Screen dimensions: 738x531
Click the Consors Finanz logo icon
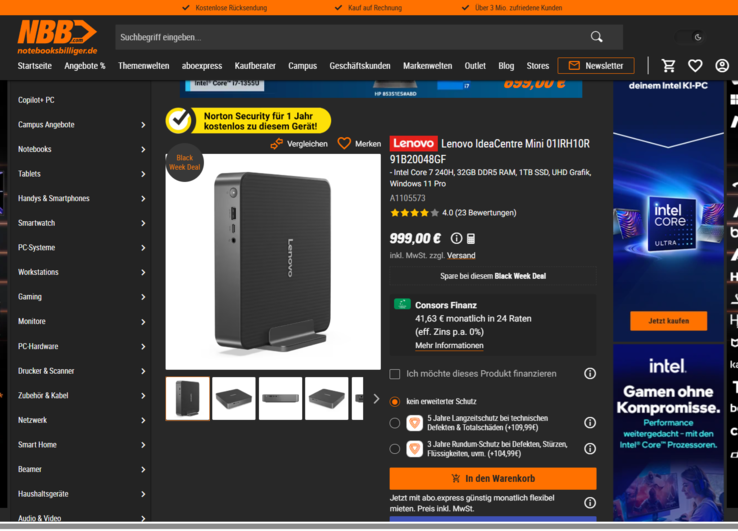[x=402, y=304]
